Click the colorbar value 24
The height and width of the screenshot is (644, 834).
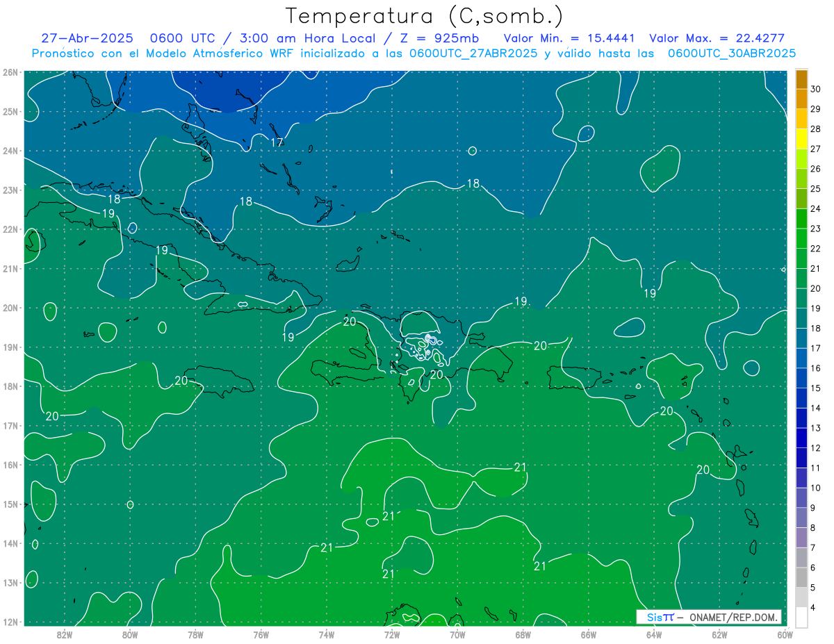(815, 208)
